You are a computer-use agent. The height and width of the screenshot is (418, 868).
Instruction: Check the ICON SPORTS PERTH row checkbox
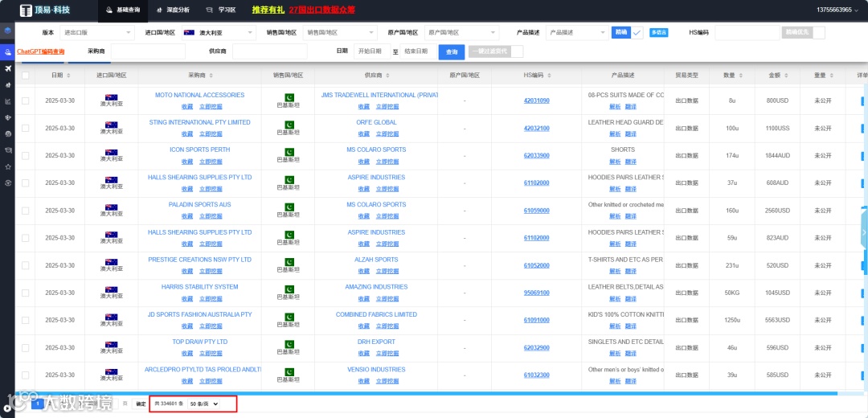click(x=26, y=156)
